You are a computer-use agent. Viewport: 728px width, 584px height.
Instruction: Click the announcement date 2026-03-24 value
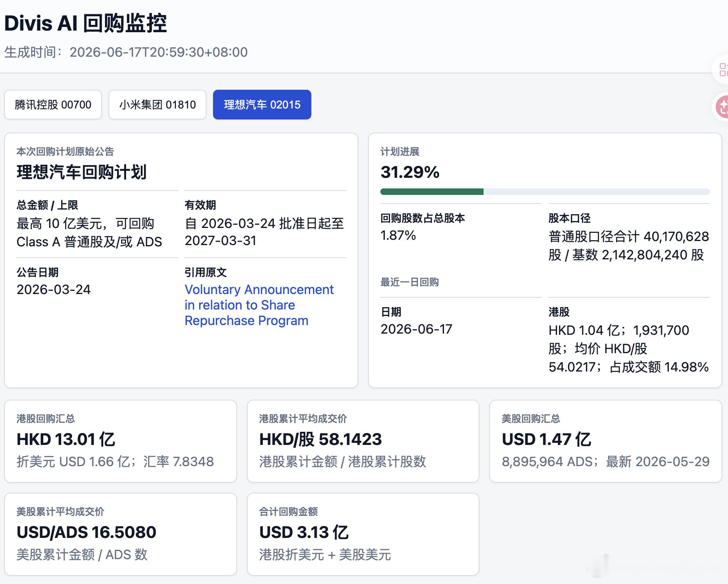[53, 290]
